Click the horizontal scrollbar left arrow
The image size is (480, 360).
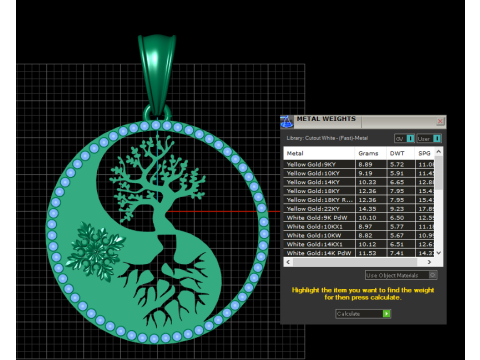pos(288,262)
